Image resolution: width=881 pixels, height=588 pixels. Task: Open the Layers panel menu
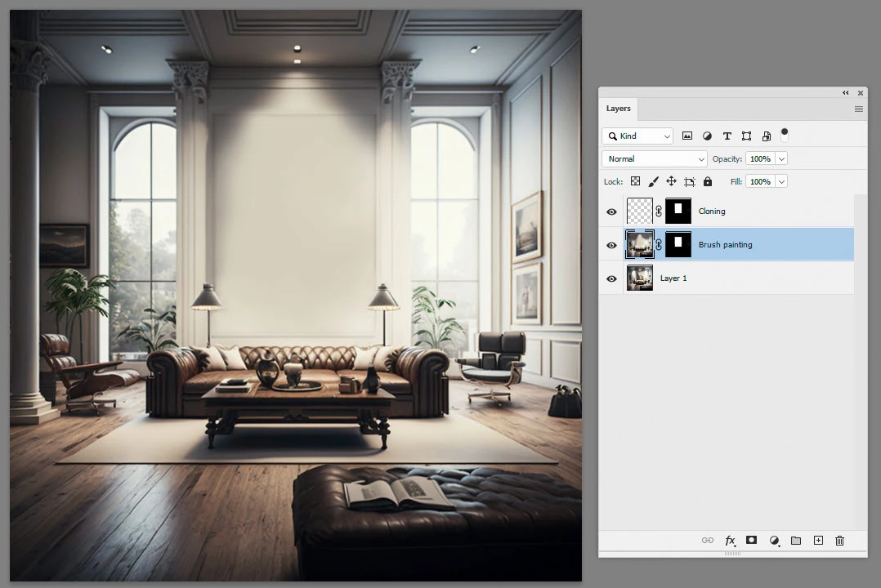(x=858, y=109)
